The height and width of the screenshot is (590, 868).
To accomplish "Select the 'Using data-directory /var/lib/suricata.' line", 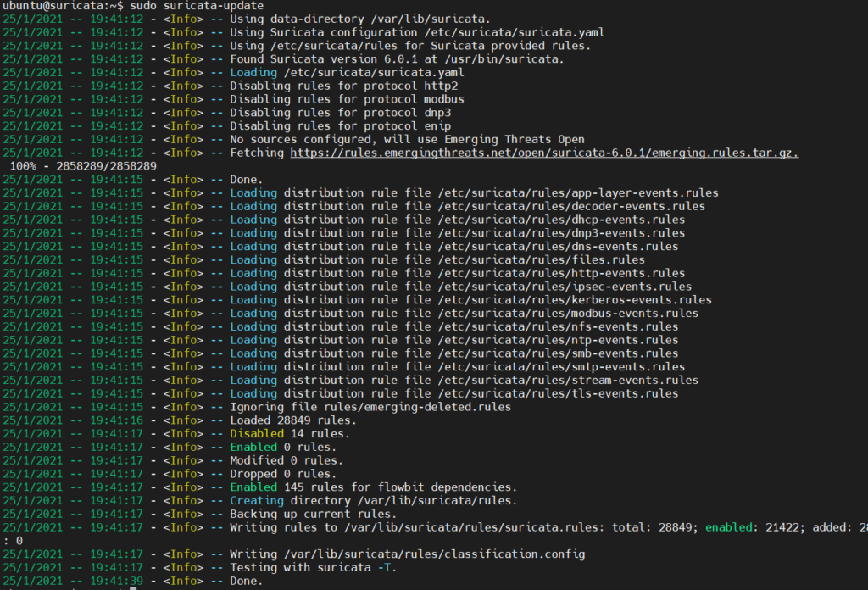I will point(359,19).
